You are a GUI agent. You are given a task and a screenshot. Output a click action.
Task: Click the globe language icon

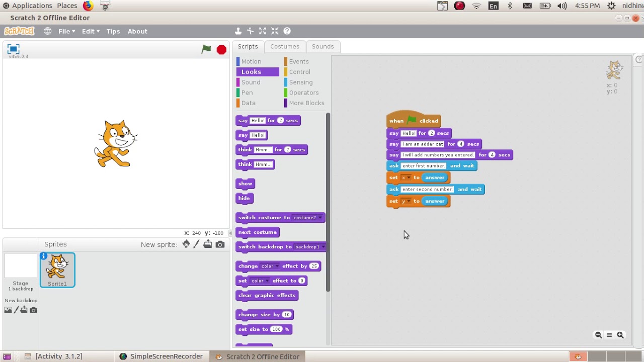click(x=47, y=31)
